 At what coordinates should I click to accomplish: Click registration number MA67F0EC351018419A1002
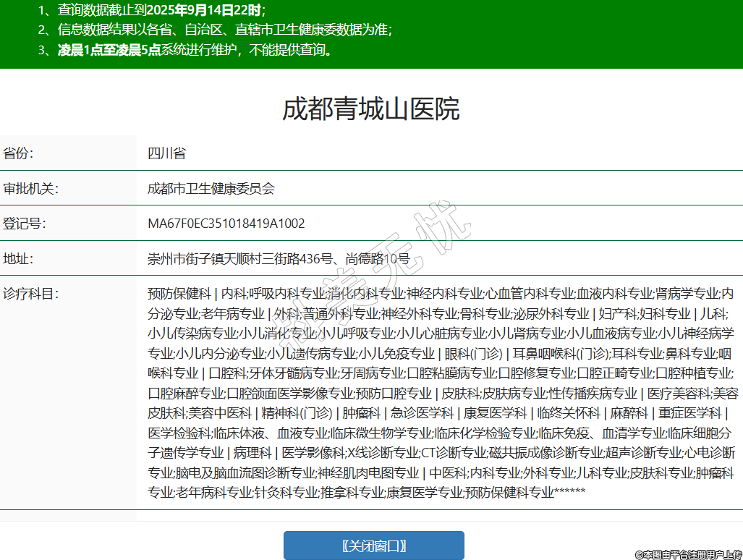pos(226,224)
